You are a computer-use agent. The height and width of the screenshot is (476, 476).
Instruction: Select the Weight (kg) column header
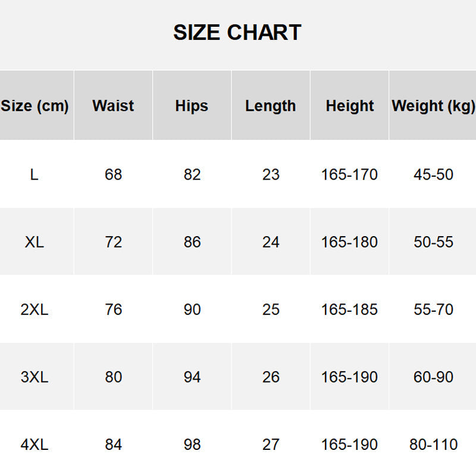tap(433, 106)
